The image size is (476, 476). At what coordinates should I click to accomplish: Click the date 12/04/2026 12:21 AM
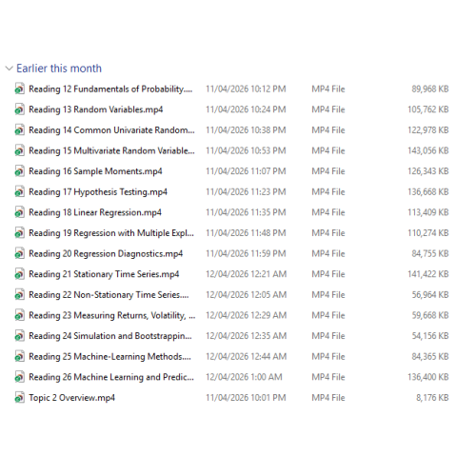[247, 274]
